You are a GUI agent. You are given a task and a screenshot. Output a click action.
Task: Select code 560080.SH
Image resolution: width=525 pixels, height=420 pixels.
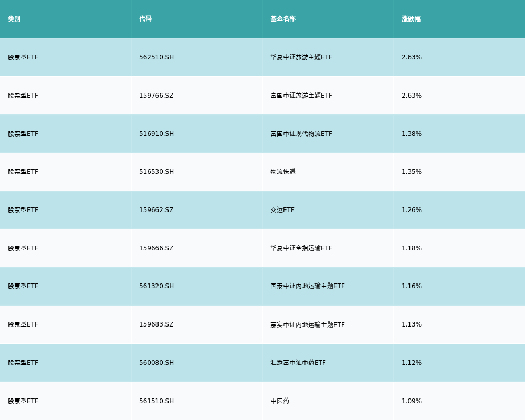[x=156, y=363]
